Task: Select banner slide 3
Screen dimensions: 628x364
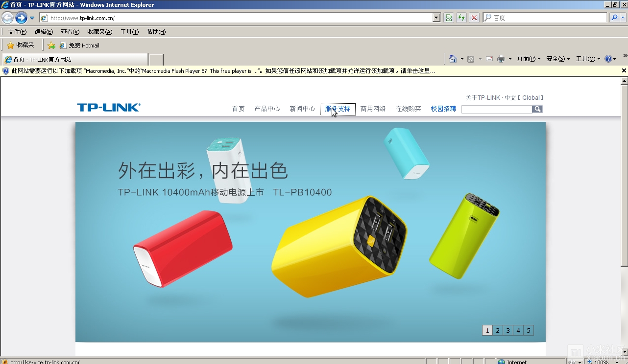Action: 508,330
